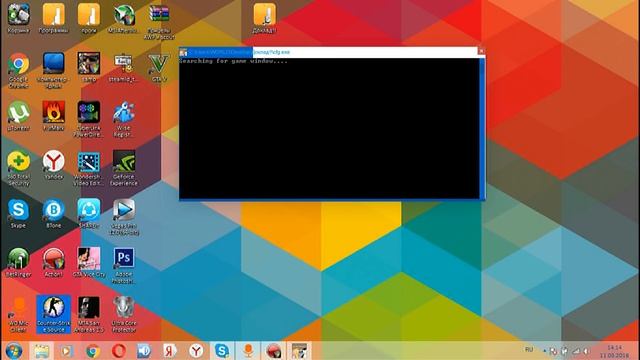This screenshot has height=360, width=640.
Task: Launch BetRinger desktop shortcut
Action: tap(18, 262)
